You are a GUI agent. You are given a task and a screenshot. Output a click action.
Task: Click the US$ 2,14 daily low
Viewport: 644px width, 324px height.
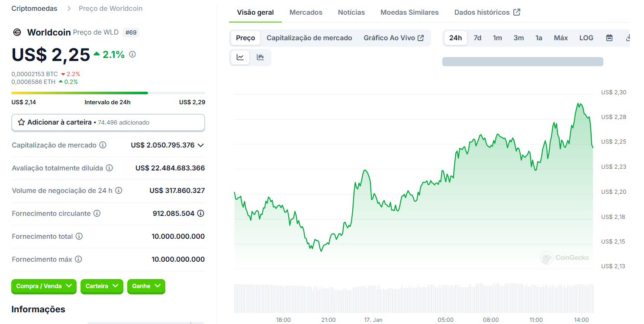(23, 103)
